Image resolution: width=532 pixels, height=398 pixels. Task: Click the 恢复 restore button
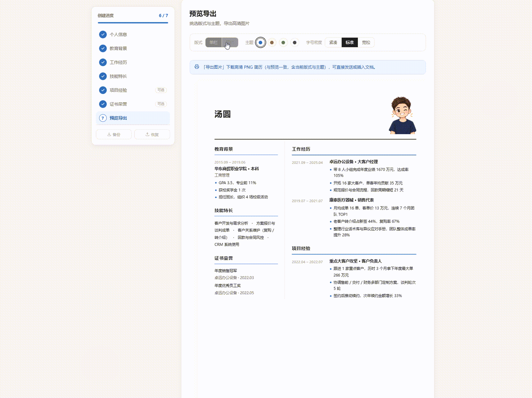point(152,134)
